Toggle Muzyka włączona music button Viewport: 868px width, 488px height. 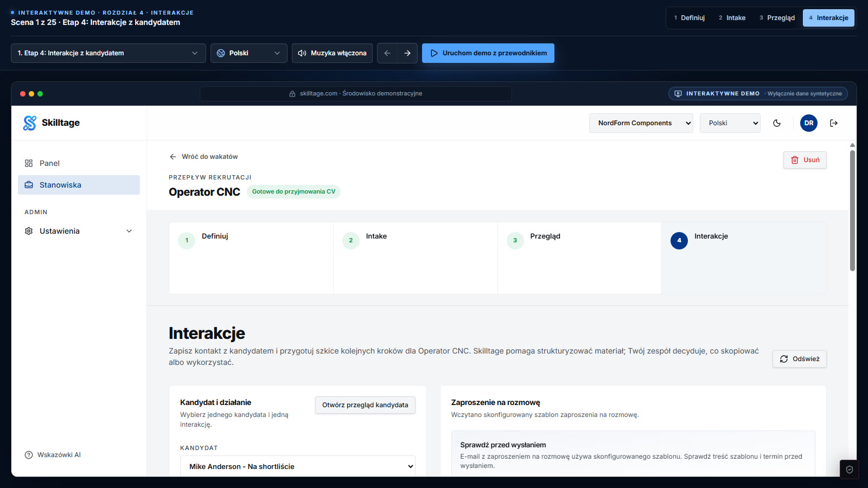[x=332, y=53]
